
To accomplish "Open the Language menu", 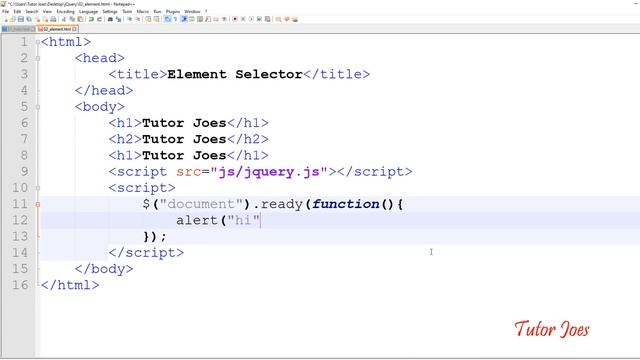I will pyautogui.click(x=88, y=11).
